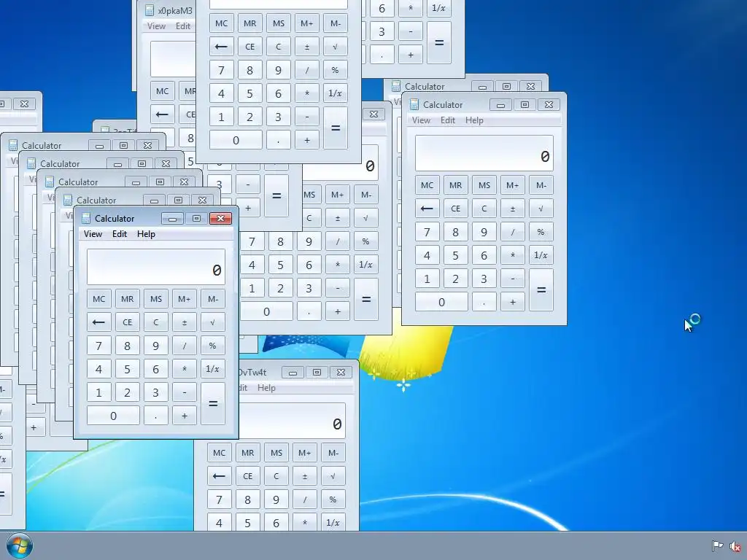
Task: Click the minus key in the 0vTw4t... no, active Calculator
Action: [185, 392]
